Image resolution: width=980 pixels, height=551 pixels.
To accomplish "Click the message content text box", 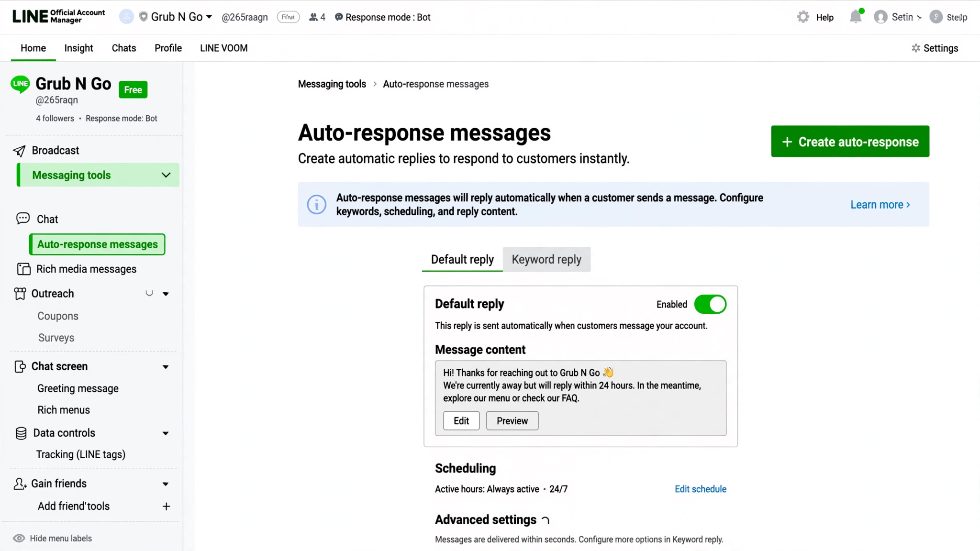I will (580, 398).
